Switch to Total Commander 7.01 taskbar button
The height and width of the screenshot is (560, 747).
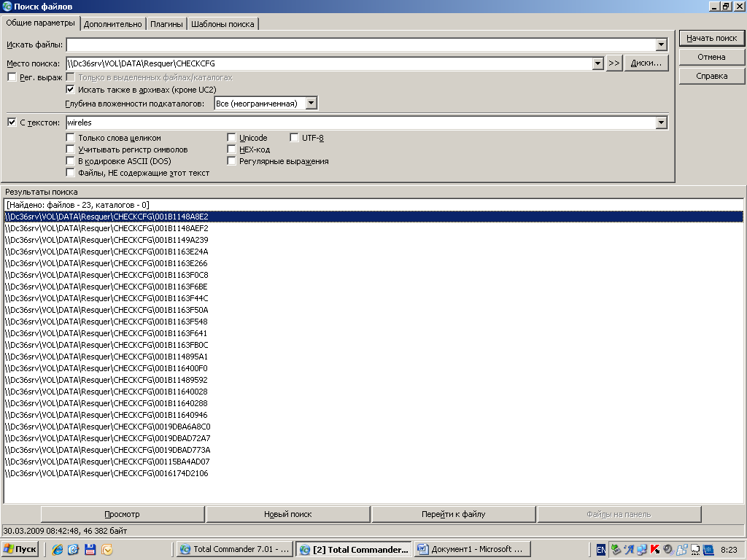[235, 549]
